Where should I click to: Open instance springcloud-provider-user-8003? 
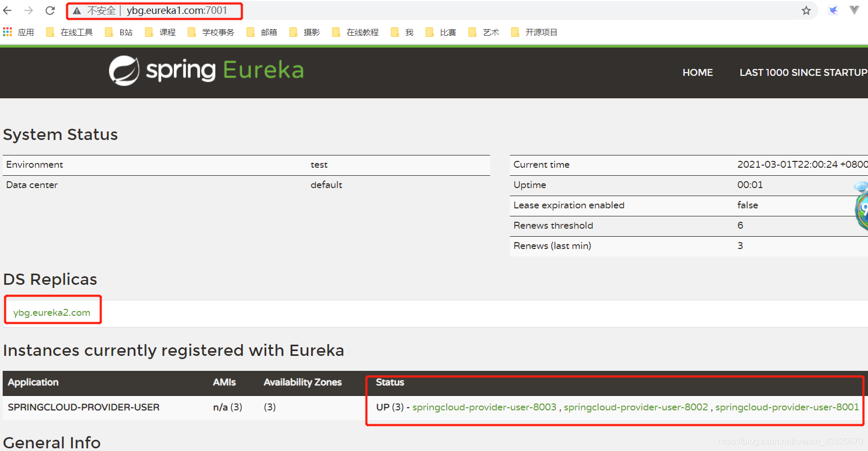[484, 407]
